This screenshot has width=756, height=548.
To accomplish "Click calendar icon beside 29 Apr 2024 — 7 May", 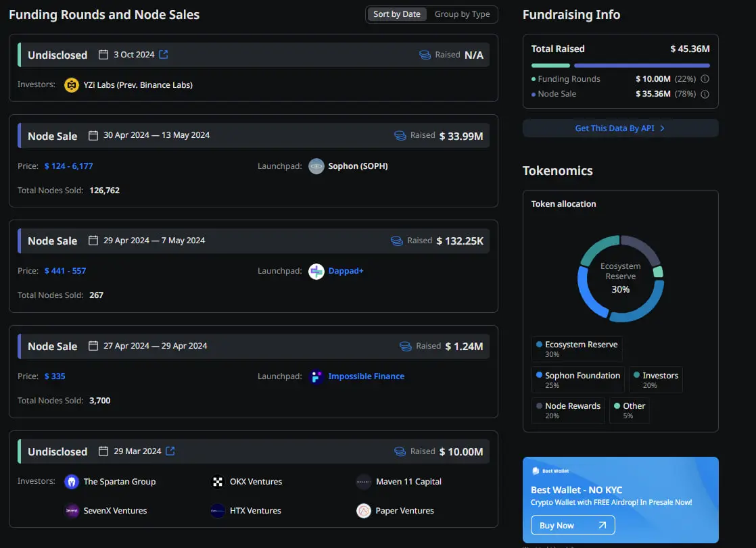I will [93, 241].
